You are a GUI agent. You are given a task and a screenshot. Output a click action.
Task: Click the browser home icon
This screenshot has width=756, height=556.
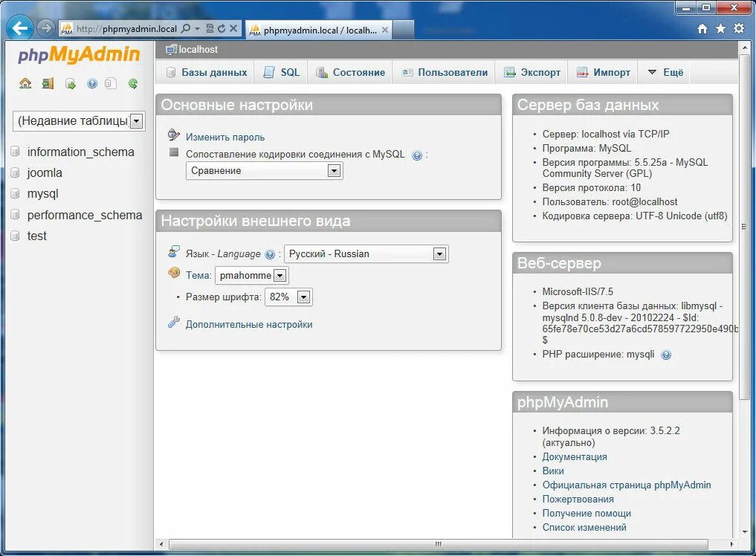702,29
